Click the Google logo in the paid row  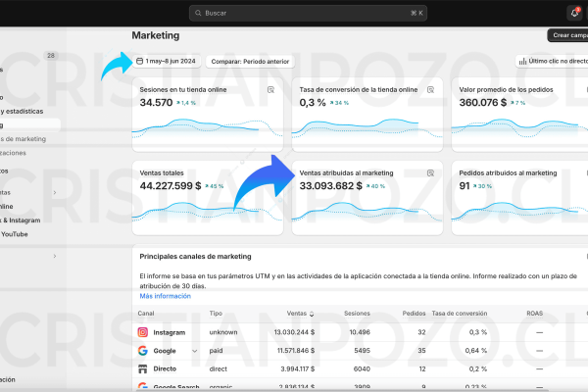click(143, 350)
